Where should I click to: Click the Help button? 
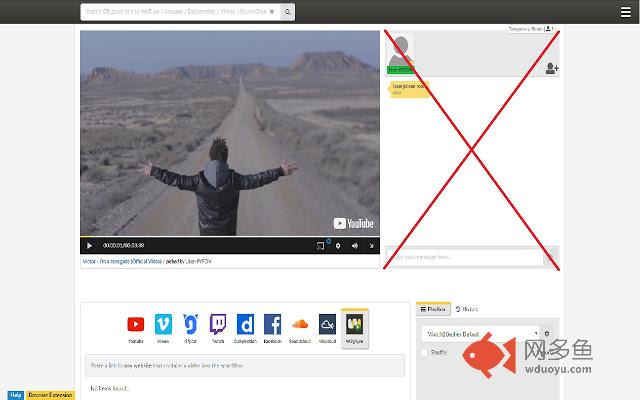16,395
